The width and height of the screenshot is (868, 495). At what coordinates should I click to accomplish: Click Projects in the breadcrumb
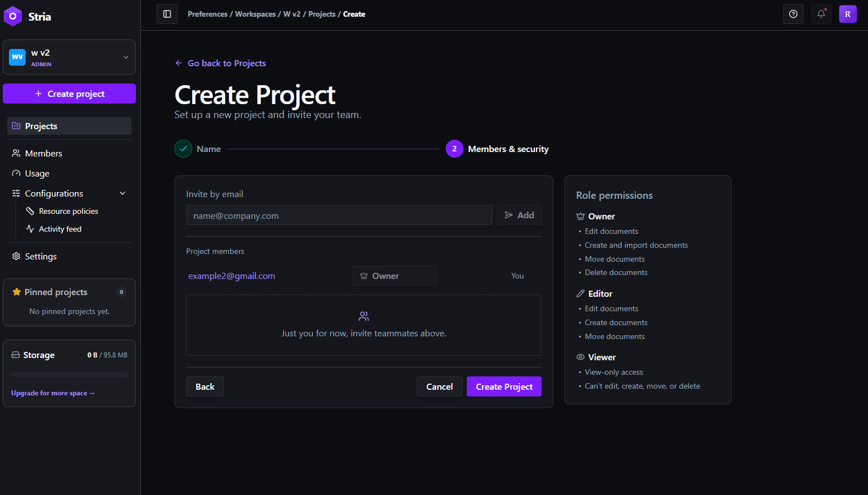[322, 14]
